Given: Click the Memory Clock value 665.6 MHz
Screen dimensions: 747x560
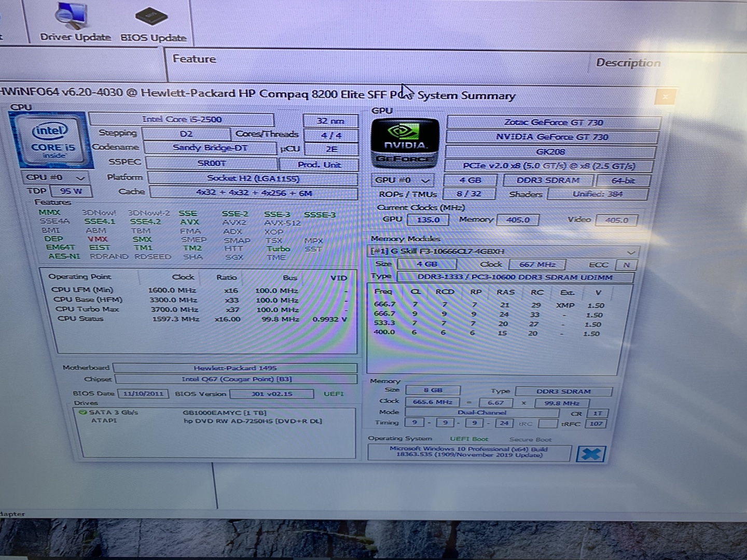Looking at the screenshot, I should [x=433, y=402].
